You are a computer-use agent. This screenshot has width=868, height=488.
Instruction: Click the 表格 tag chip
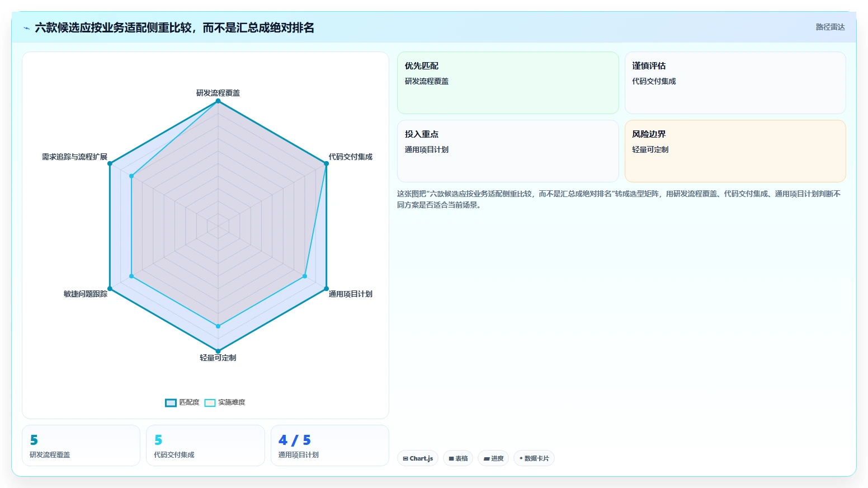coord(458,458)
